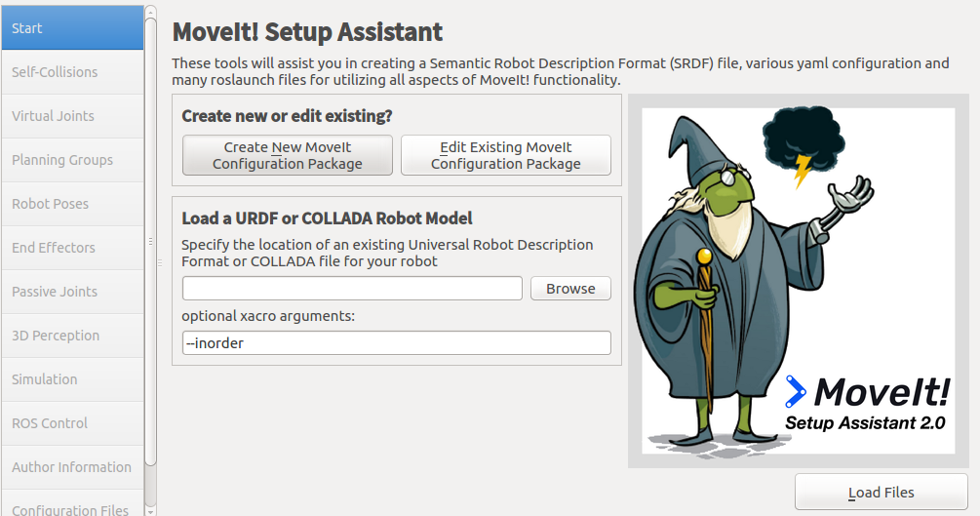Go to Simulation section

pyautogui.click(x=72, y=379)
